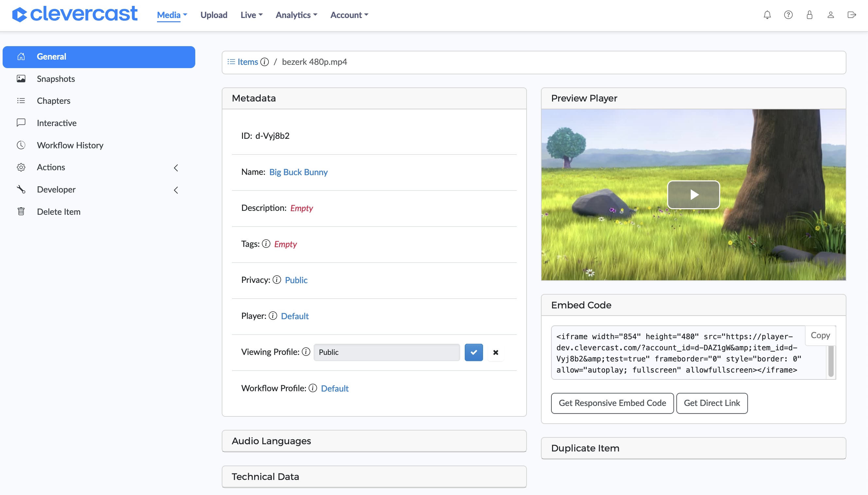Screen dimensions: 868x495
Task: Open the Live dropdown menu
Action: pyautogui.click(x=252, y=15)
